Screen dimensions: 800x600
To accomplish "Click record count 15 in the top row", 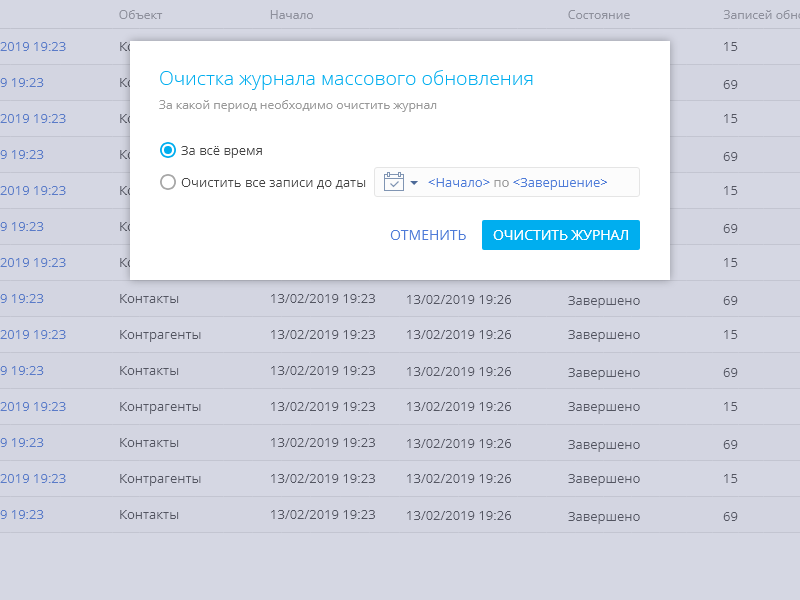I will tap(730, 47).
